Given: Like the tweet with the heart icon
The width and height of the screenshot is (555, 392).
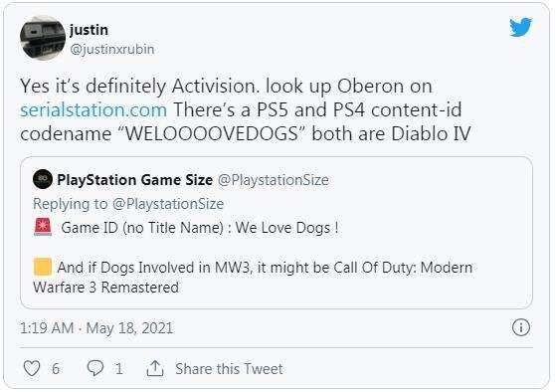Looking at the screenshot, I should [x=32, y=368].
